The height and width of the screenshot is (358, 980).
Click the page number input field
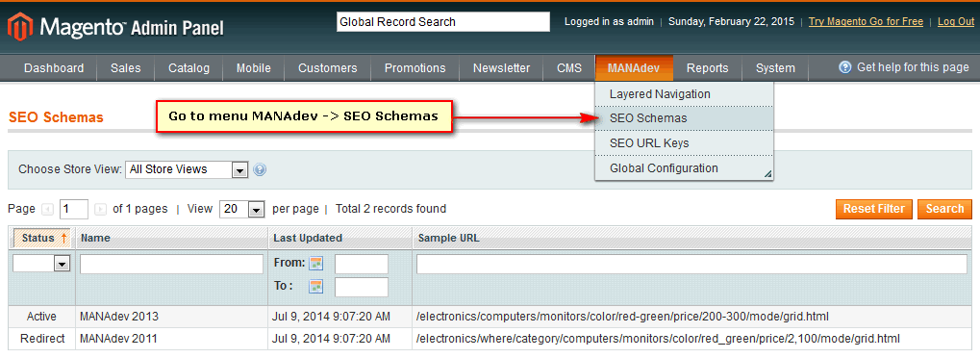74,209
